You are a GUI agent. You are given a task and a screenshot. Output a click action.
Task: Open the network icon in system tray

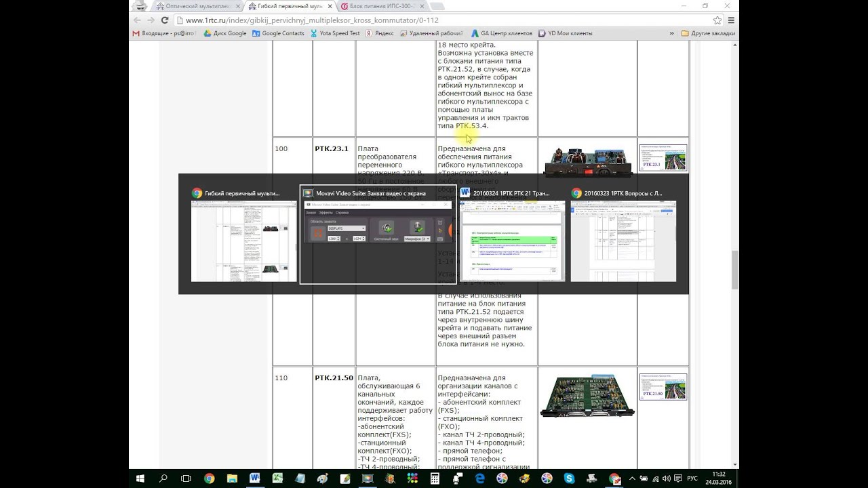656,479
